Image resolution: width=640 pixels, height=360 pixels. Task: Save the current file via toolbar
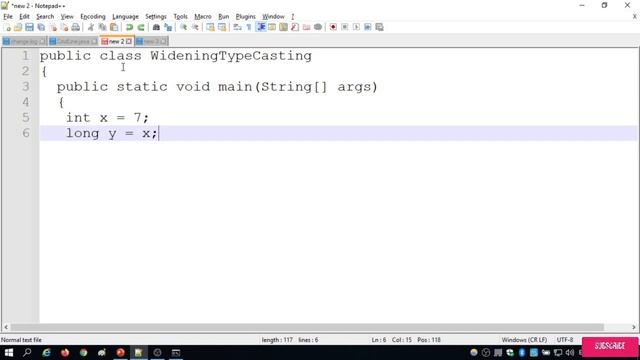click(x=29, y=27)
